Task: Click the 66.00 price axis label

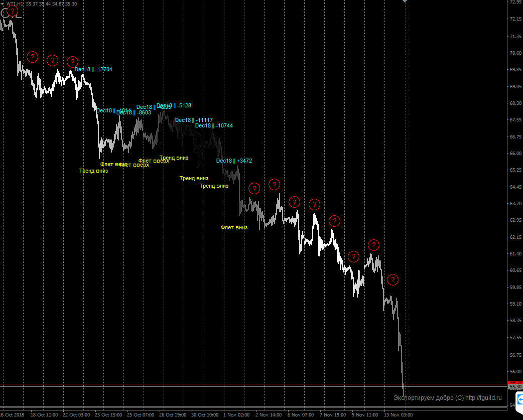Action: (515, 154)
